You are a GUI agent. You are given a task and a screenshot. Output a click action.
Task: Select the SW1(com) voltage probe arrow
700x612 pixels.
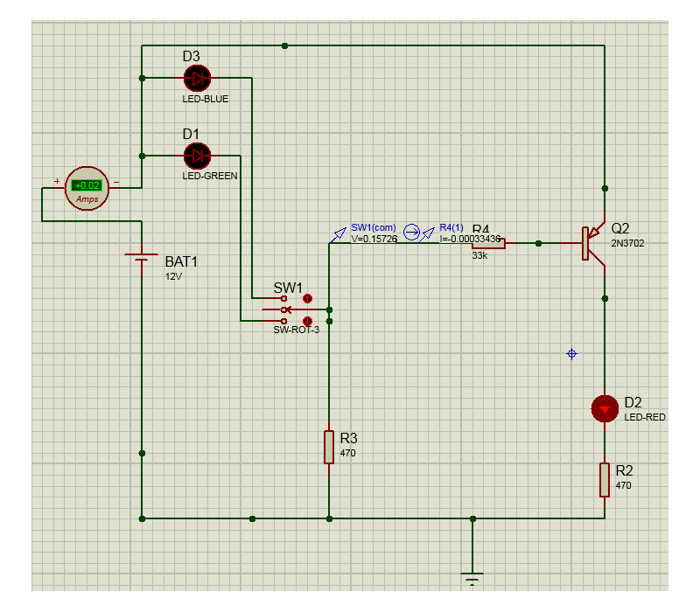coord(339,233)
